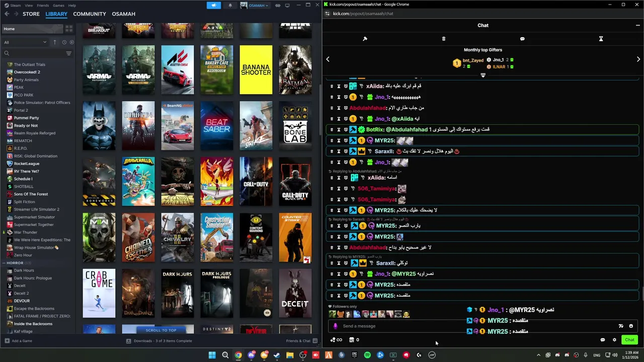Toggle sort direction arrow in library sidebar
Screen dimensions: 644x362
(x=55, y=42)
